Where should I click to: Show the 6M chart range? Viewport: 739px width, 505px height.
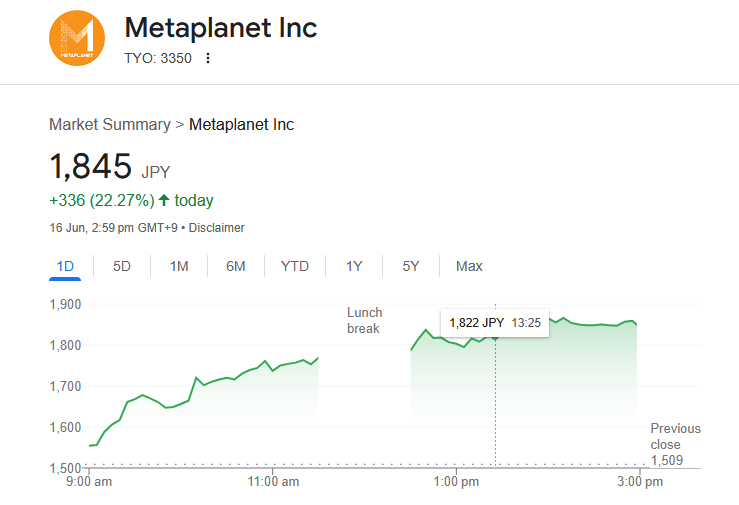[x=236, y=266]
